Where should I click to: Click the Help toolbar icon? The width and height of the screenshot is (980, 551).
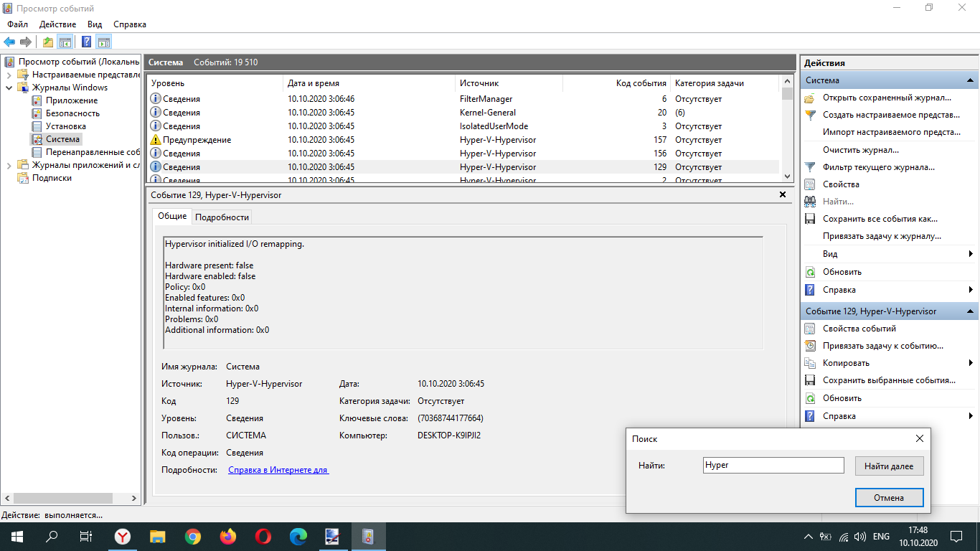pyautogui.click(x=87, y=42)
